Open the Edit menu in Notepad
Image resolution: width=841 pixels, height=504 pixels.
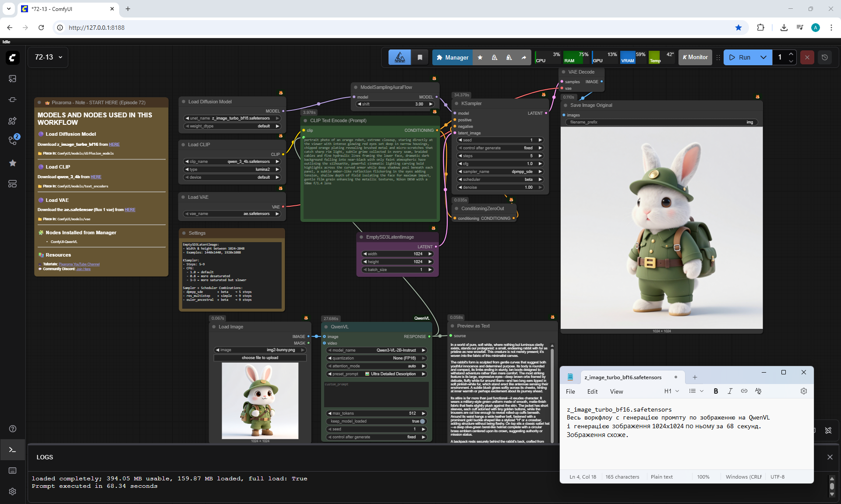pos(592,391)
